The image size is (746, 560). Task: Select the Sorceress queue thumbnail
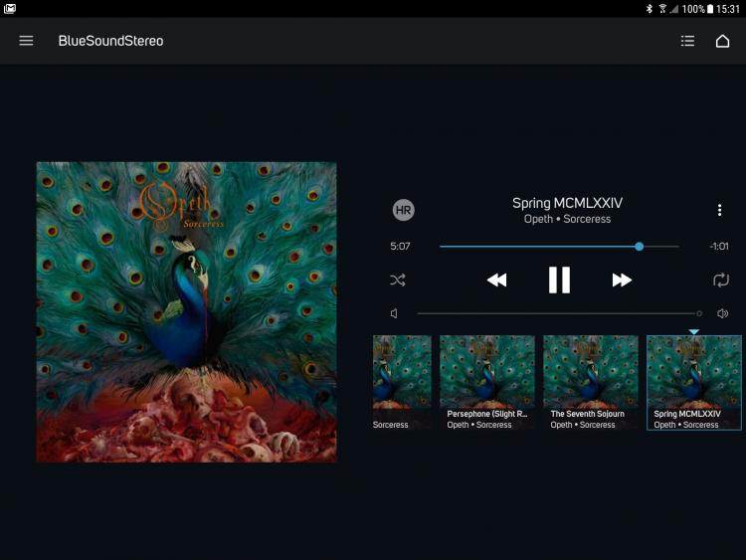(x=402, y=383)
